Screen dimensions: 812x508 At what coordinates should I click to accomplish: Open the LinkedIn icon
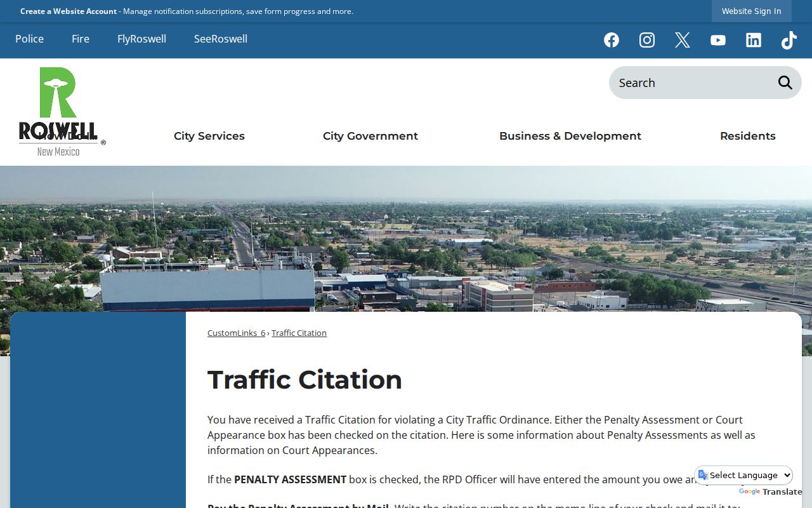click(754, 40)
